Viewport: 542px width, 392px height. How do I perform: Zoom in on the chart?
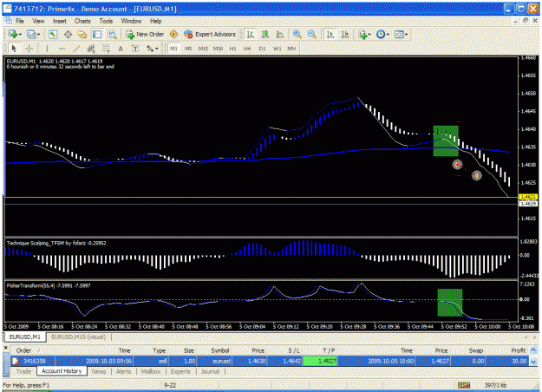[297, 34]
